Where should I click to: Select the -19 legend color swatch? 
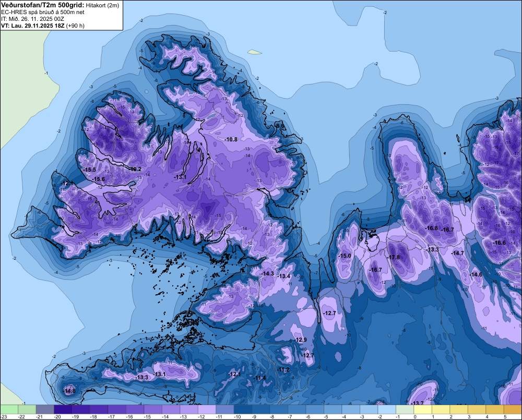click(81, 410)
